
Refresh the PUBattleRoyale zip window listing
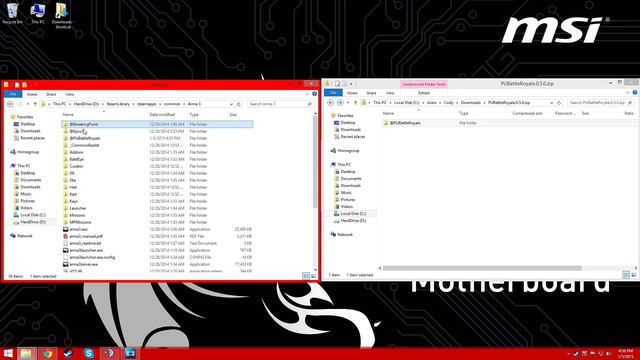point(560,103)
